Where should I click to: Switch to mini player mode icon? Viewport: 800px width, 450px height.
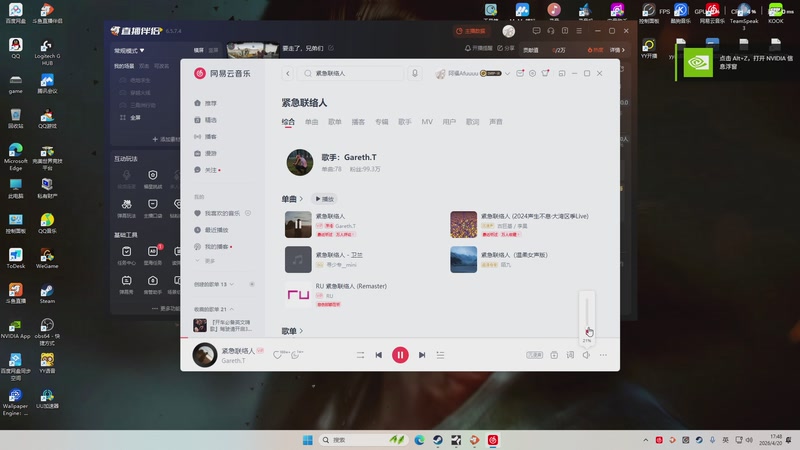pyautogui.click(x=562, y=73)
